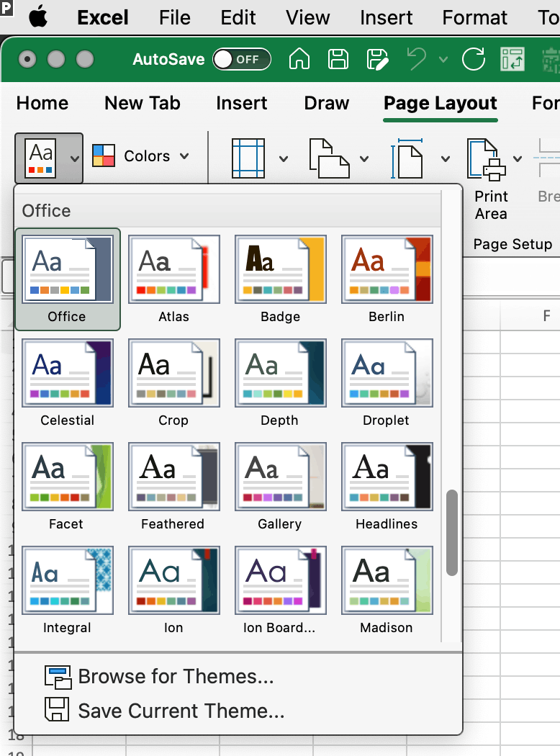Screen dimensions: 560x756
Task: Open the File menu
Action: (174, 18)
